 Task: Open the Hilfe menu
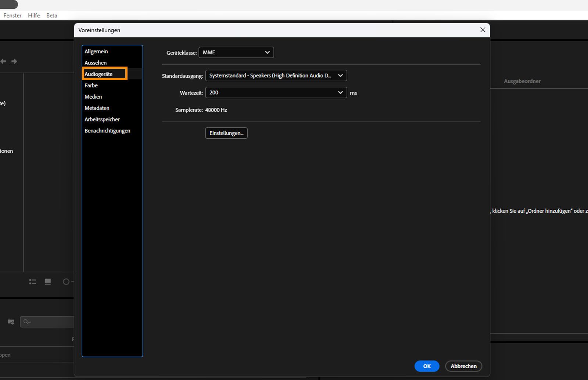coord(34,15)
